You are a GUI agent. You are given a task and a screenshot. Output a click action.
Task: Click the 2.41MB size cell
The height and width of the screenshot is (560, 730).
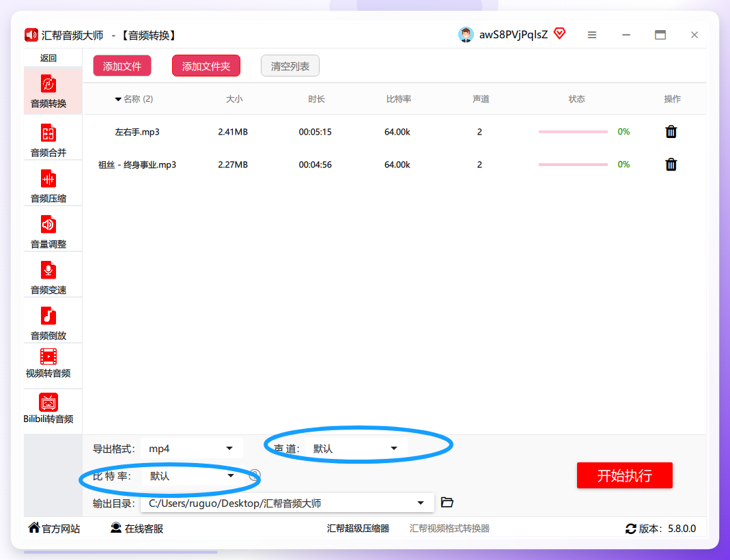[x=233, y=132]
